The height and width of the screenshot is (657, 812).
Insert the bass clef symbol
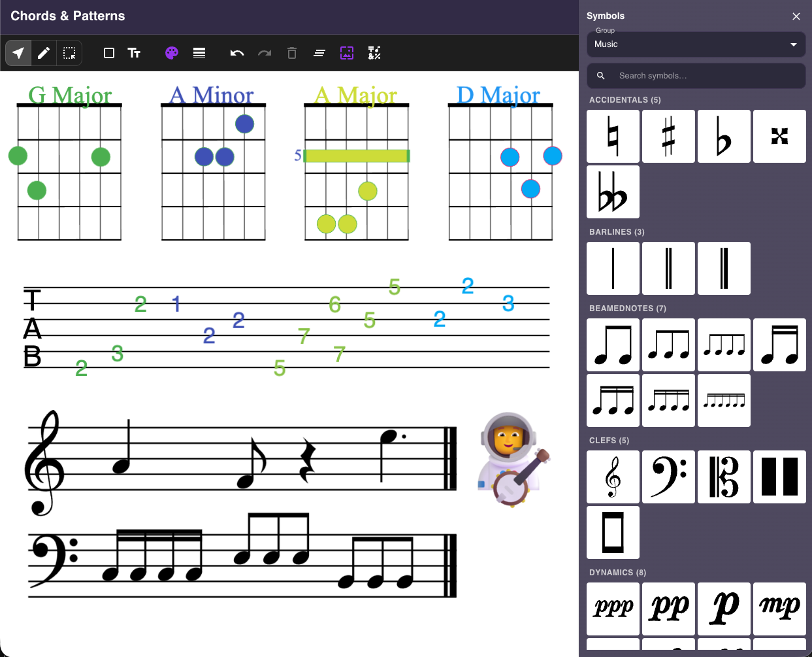tap(668, 477)
